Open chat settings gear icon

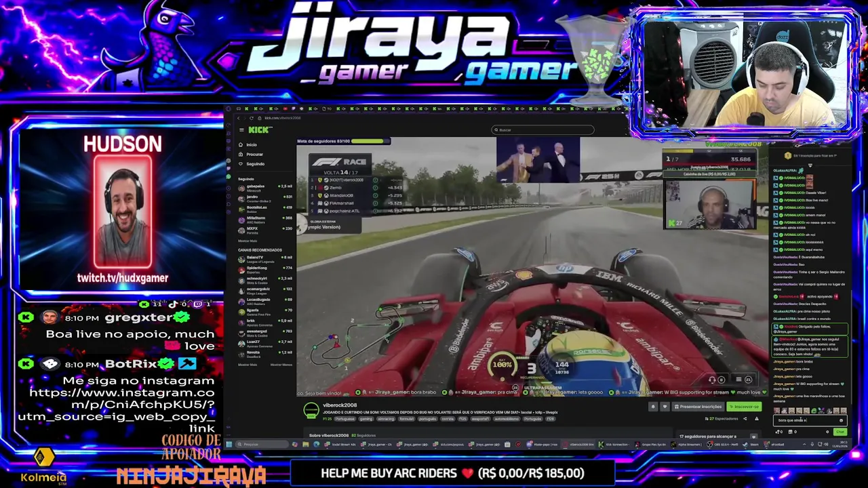(x=827, y=432)
